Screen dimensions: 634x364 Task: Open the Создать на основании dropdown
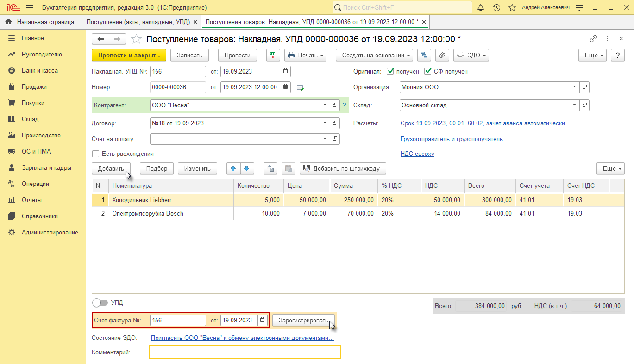tap(377, 55)
